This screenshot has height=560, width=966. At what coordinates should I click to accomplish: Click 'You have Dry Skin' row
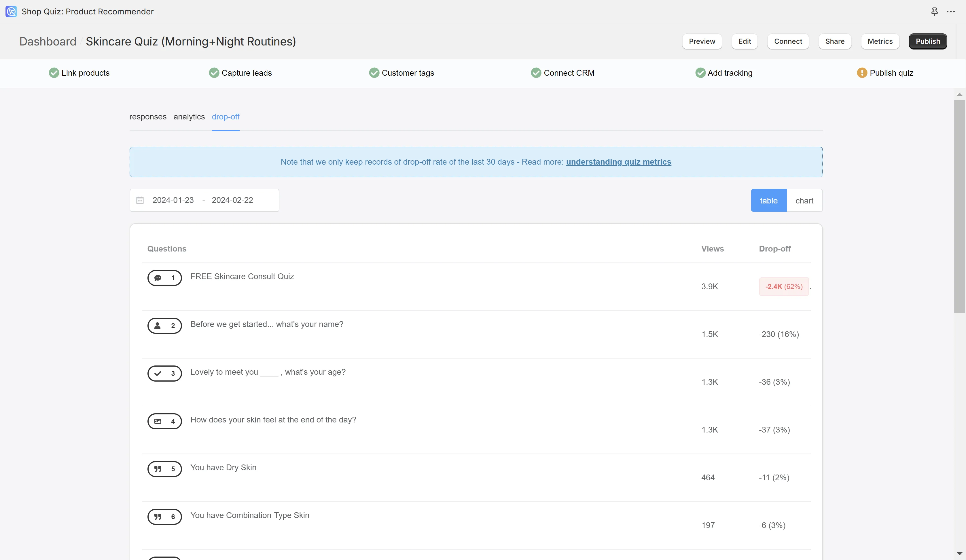(x=476, y=478)
